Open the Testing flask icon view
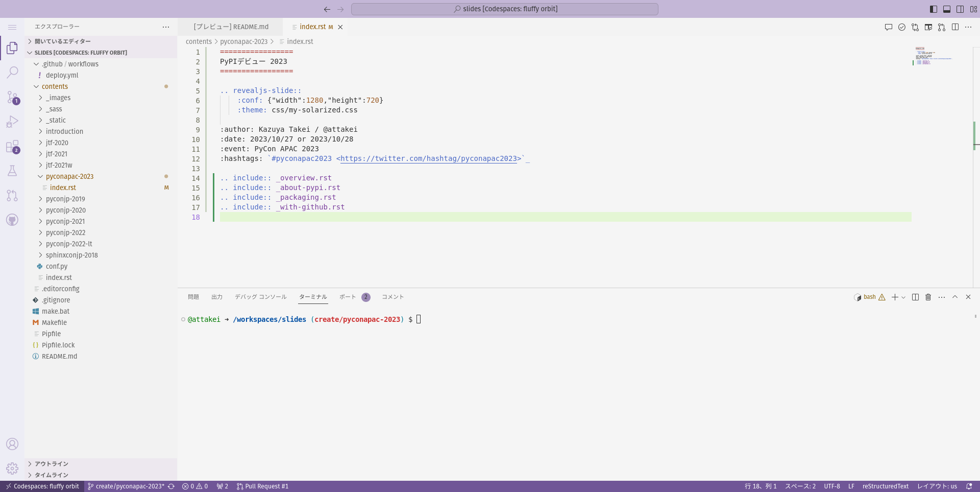The height and width of the screenshot is (492, 980). (12, 171)
